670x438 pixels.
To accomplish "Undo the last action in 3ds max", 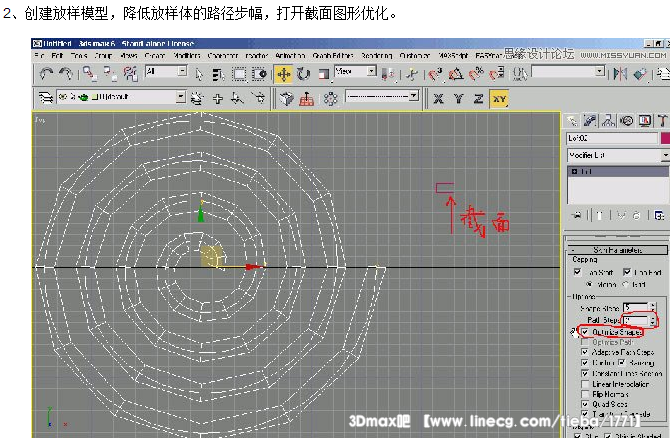I will tap(46, 74).
